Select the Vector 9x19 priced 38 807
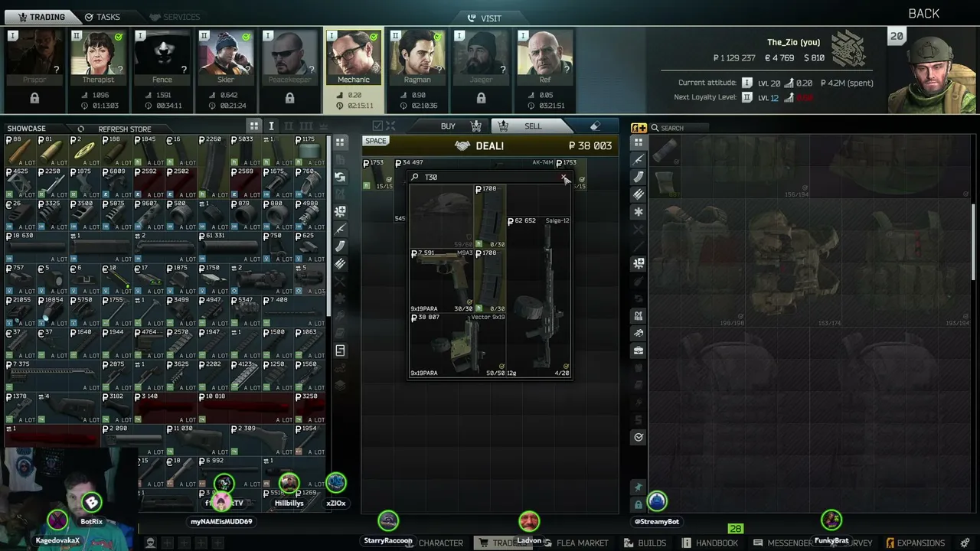Image resolution: width=980 pixels, height=551 pixels. (x=458, y=345)
